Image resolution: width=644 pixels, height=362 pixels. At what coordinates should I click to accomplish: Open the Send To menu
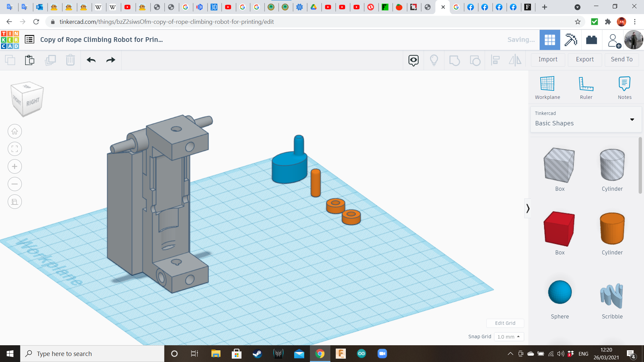click(x=622, y=59)
